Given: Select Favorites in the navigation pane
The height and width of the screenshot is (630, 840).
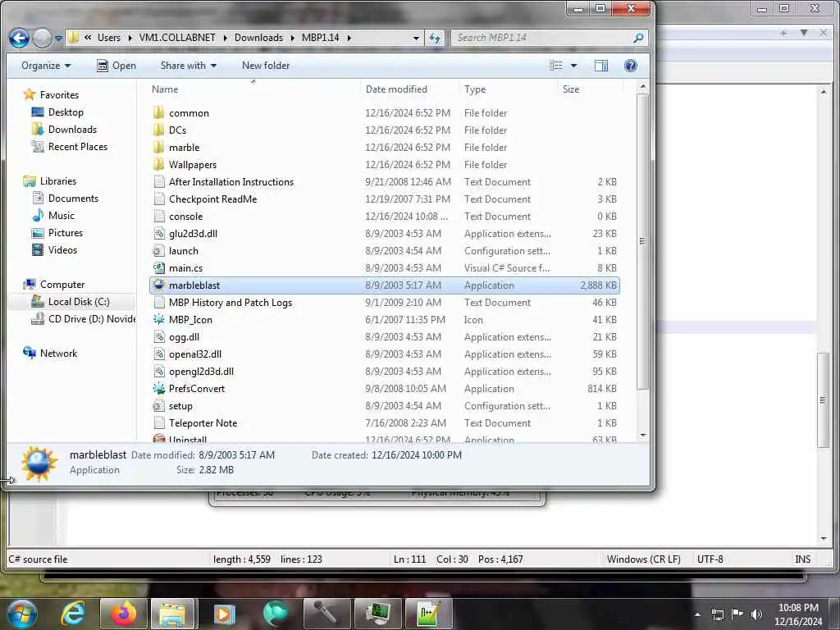Looking at the screenshot, I should pos(59,95).
